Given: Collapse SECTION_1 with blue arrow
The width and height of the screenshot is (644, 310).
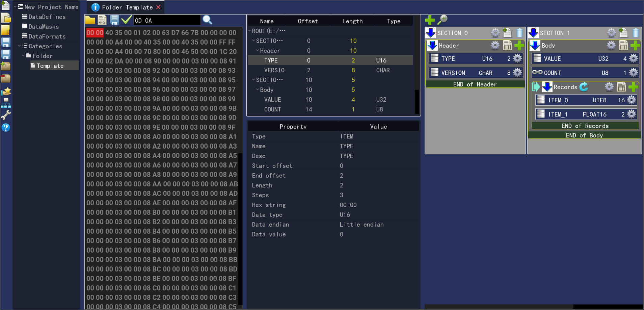Looking at the screenshot, I should pyautogui.click(x=533, y=33).
